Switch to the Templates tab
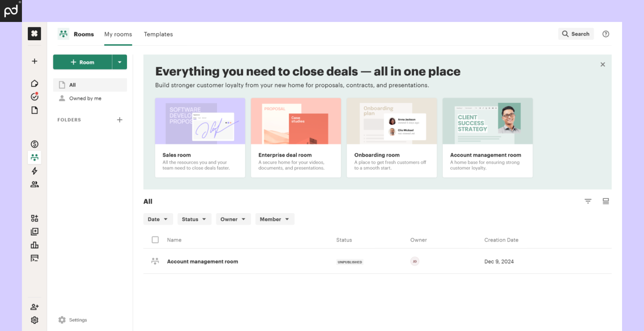 (x=158, y=34)
